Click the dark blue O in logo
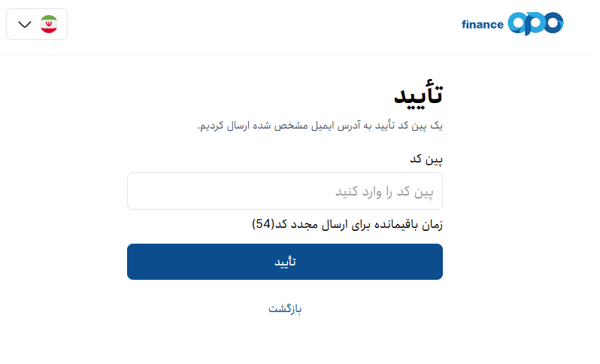The image size is (600, 364). [553, 23]
